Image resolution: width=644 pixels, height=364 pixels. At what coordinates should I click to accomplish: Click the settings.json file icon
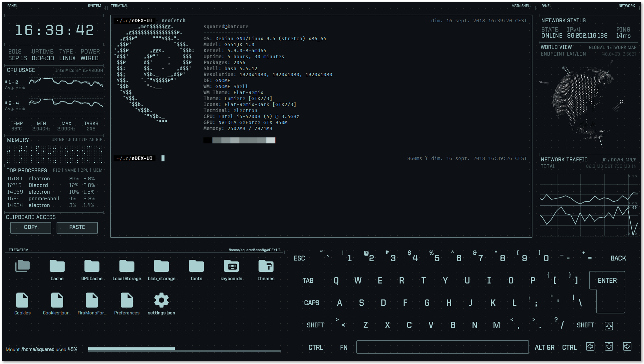[x=161, y=300]
